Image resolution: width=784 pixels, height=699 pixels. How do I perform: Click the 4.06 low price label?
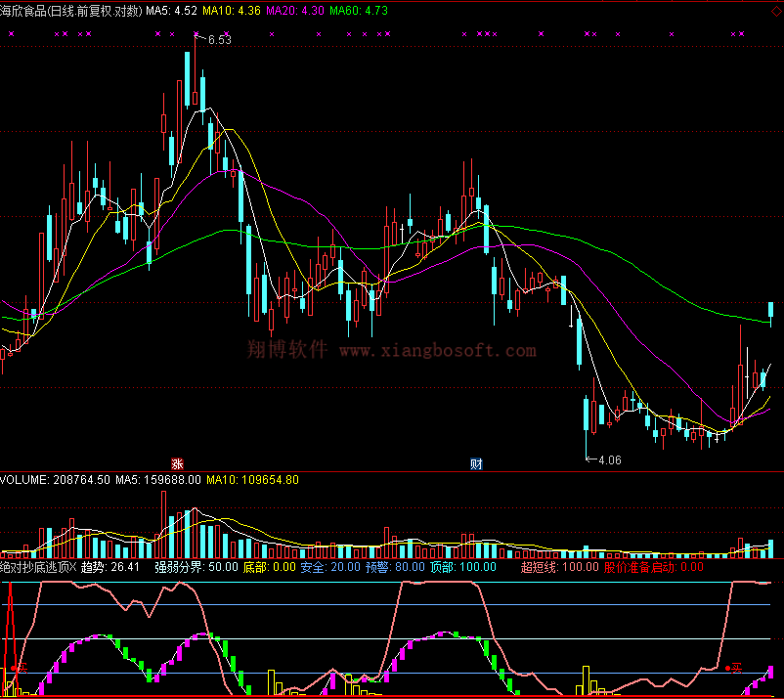point(609,460)
